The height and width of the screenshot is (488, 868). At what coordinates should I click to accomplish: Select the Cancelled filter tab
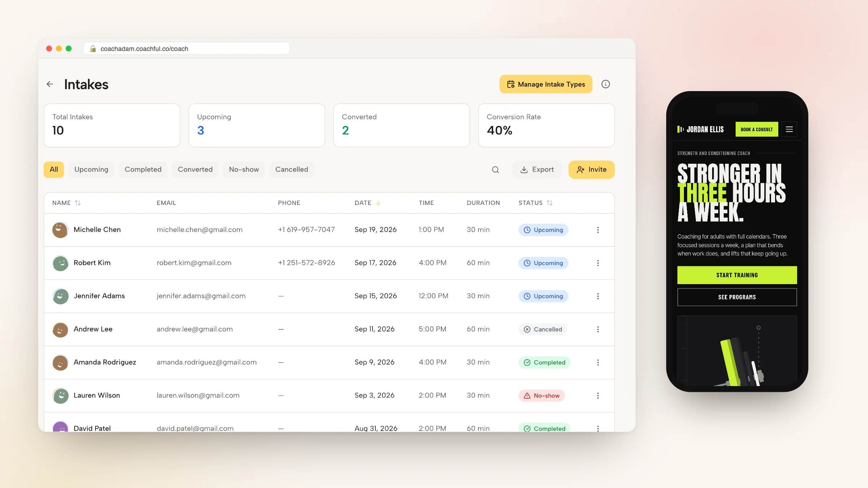point(292,170)
